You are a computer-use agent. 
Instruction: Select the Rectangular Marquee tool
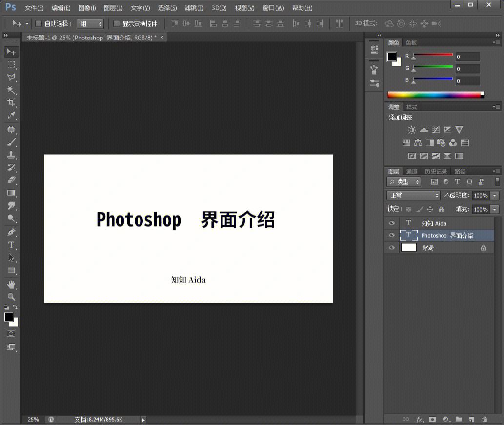point(11,64)
